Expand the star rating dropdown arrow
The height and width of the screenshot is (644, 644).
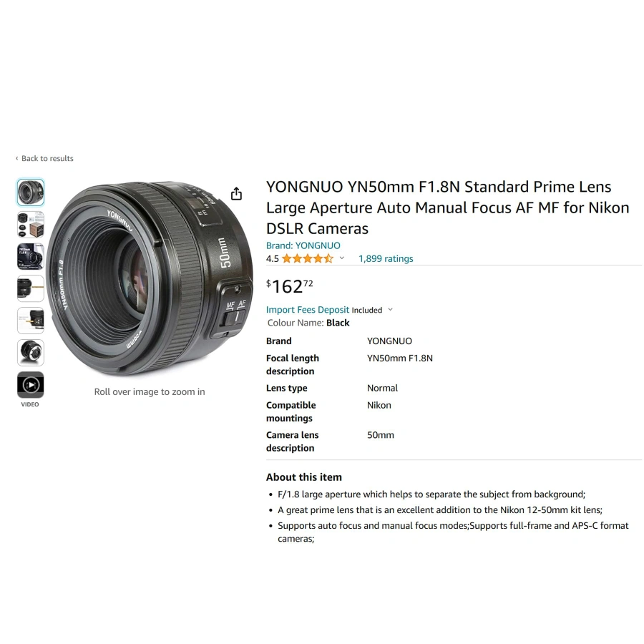342,258
